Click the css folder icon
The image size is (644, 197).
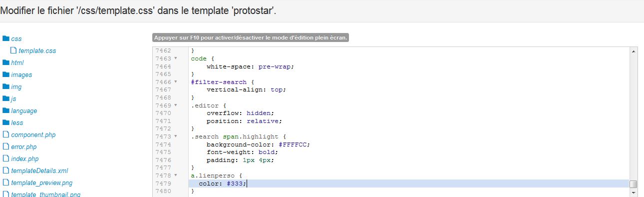tap(6, 38)
